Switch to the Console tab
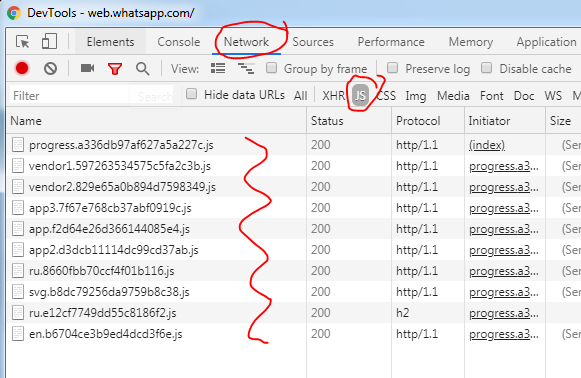 (179, 42)
